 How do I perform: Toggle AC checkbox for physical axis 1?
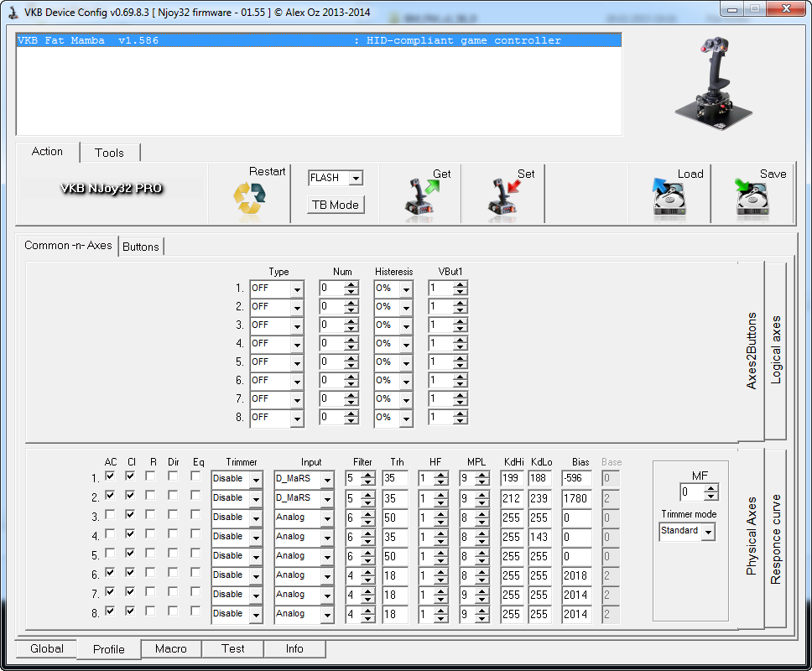pyautogui.click(x=110, y=476)
